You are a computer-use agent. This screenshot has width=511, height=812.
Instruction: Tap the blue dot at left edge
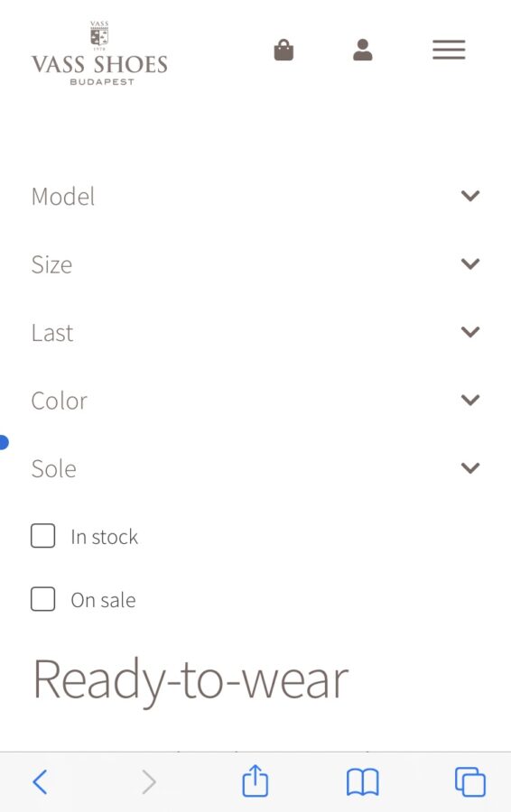coord(4,442)
